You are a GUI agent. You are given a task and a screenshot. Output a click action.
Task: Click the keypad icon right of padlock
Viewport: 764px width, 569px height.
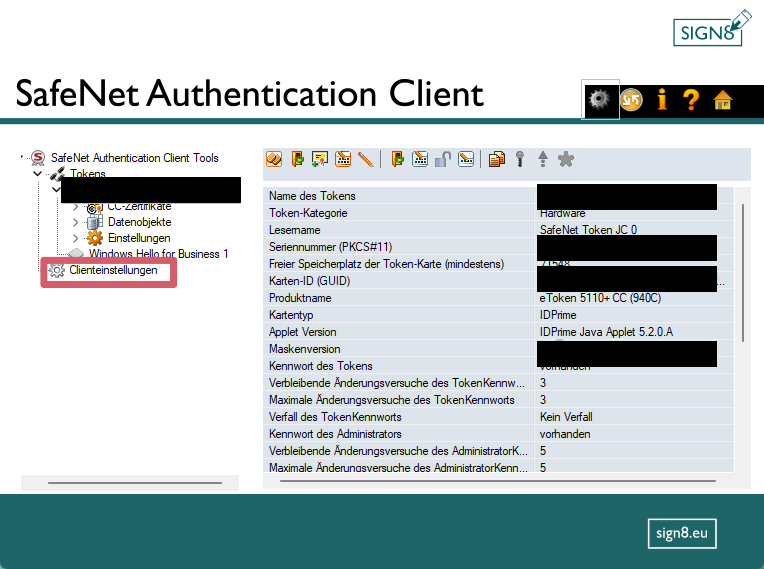466,159
